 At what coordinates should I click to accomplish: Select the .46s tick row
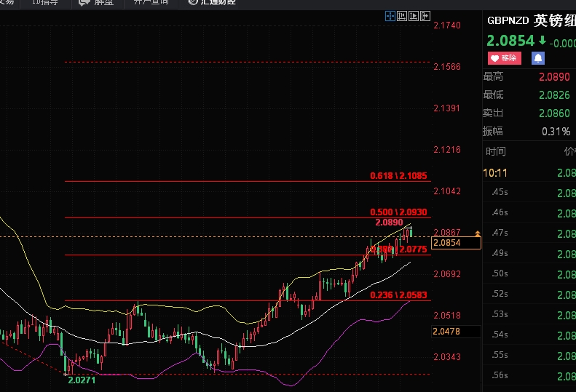coord(529,212)
